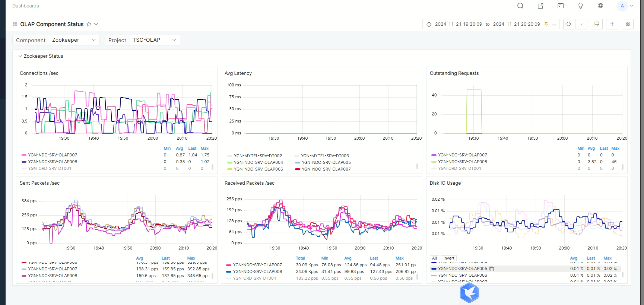Toggle YGN-NDC-SRV-OLAP004 in Avg Latency legend

[x=258, y=162]
